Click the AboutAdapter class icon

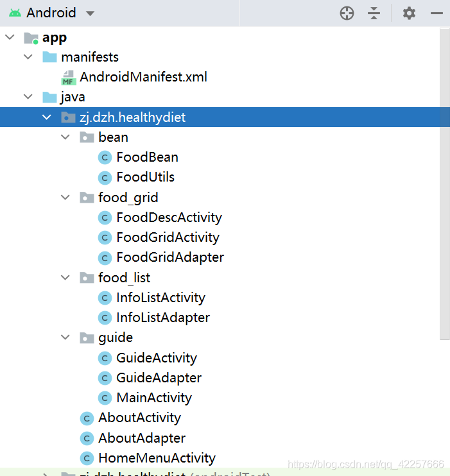coord(87,438)
